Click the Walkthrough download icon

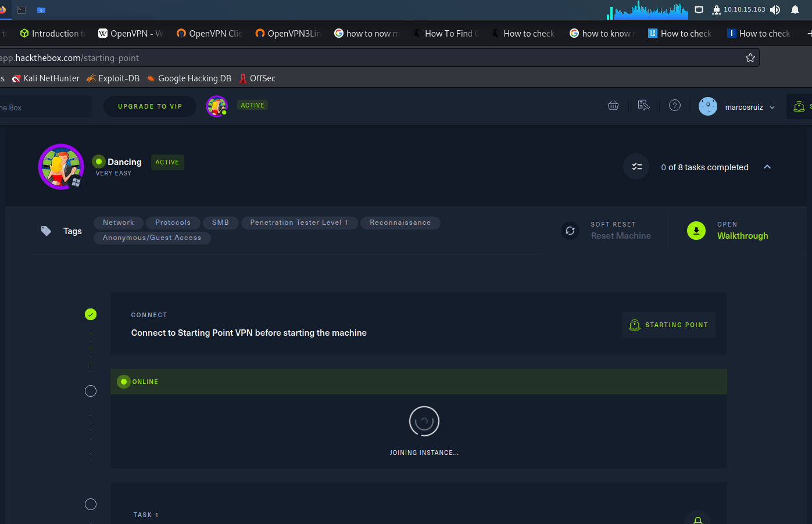(x=696, y=231)
